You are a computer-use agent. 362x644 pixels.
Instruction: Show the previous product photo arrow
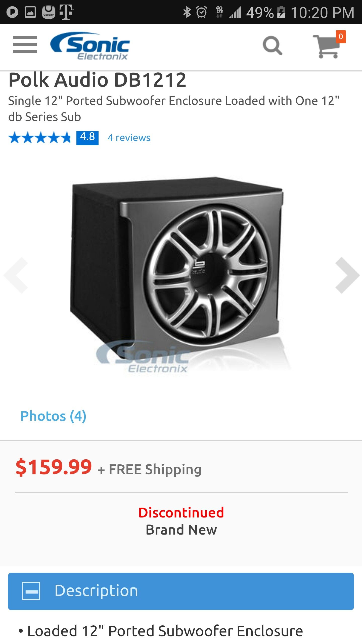pyautogui.click(x=16, y=275)
